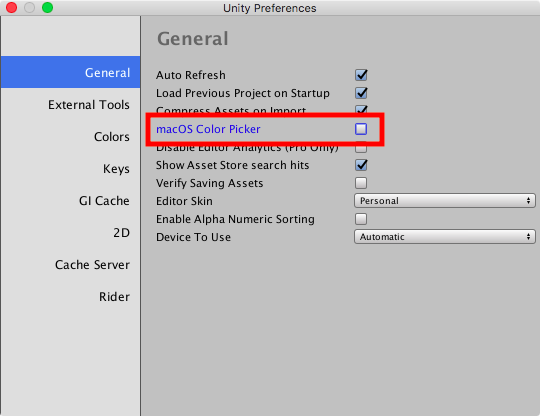The width and height of the screenshot is (540, 416).
Task: Enable Verify Saving Assets checkbox
Action: coord(361,183)
